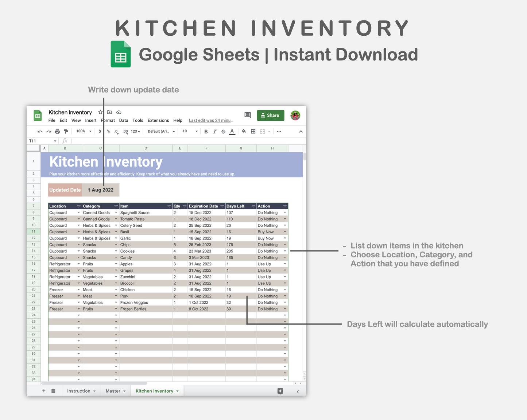Image resolution: width=527 pixels, height=420 pixels.
Task: Click the Strikethrough formatting icon
Action: click(x=223, y=131)
